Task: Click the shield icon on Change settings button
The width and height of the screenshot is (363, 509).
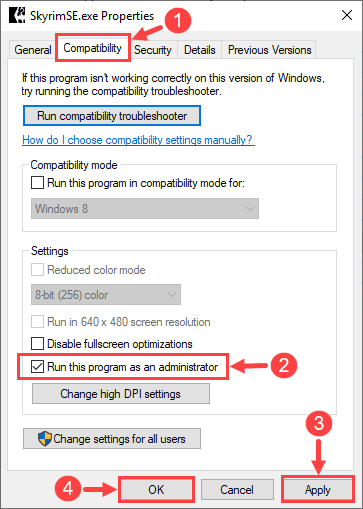Action: [44, 439]
